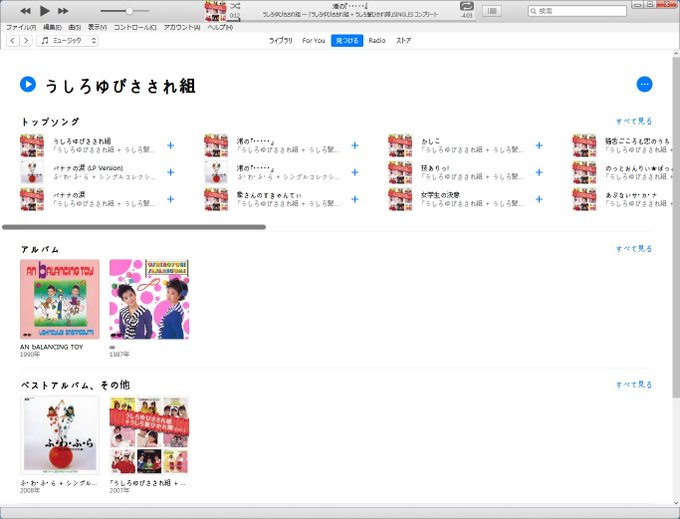This screenshot has width=680, height=519.
Task: Add 女学生の決意 with plus icon
Action: (x=539, y=199)
